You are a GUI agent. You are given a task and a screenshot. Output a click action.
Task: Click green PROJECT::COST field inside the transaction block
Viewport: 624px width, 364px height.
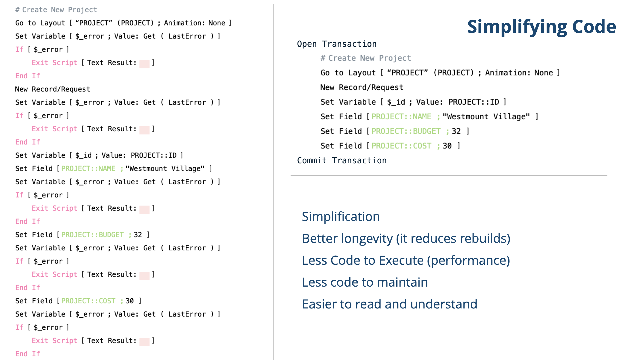[x=401, y=146]
